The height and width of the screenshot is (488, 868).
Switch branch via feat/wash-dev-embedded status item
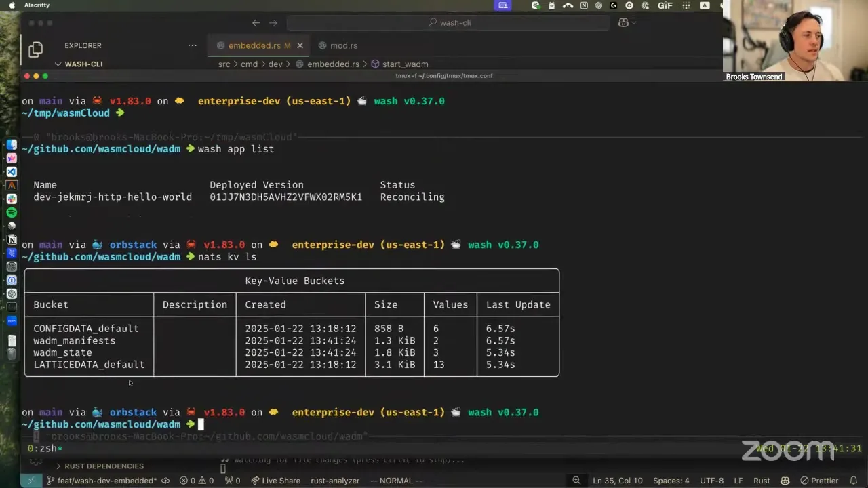[102, 481]
